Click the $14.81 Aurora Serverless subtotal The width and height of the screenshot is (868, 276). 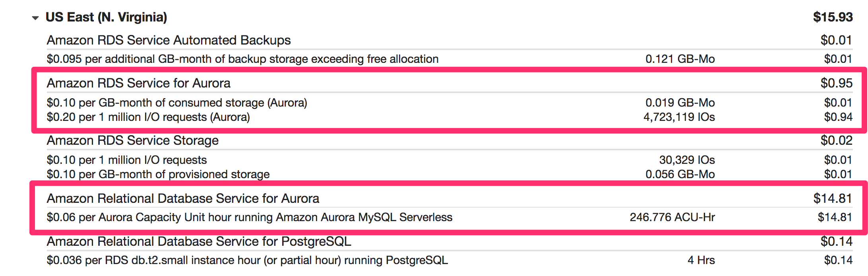pyautogui.click(x=833, y=198)
